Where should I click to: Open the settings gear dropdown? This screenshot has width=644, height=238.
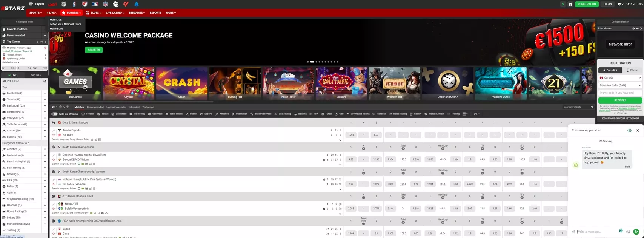621,4
